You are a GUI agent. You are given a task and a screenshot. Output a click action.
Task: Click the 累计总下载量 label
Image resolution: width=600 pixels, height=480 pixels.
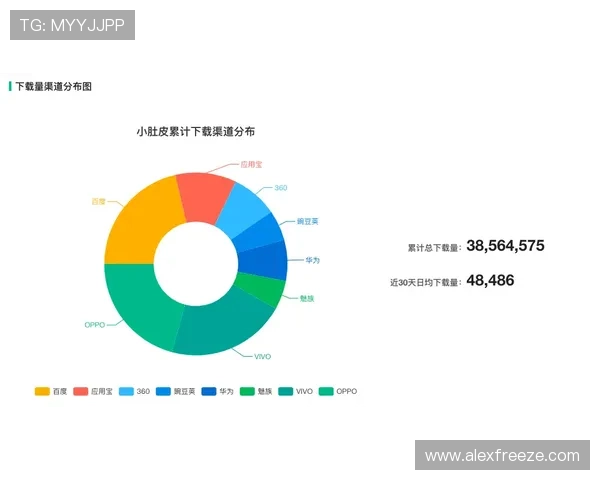click(434, 248)
